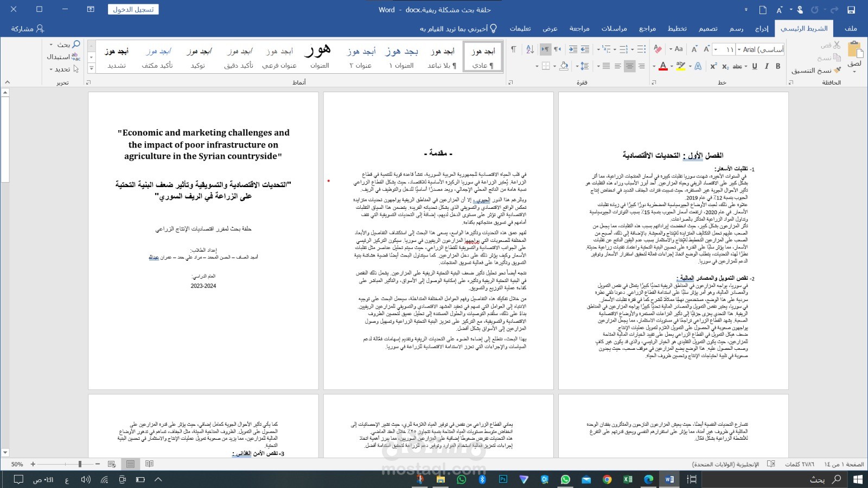The width and height of the screenshot is (868, 488).
Task: Apply the بلا تباعد no spacing style
Action: (442, 57)
